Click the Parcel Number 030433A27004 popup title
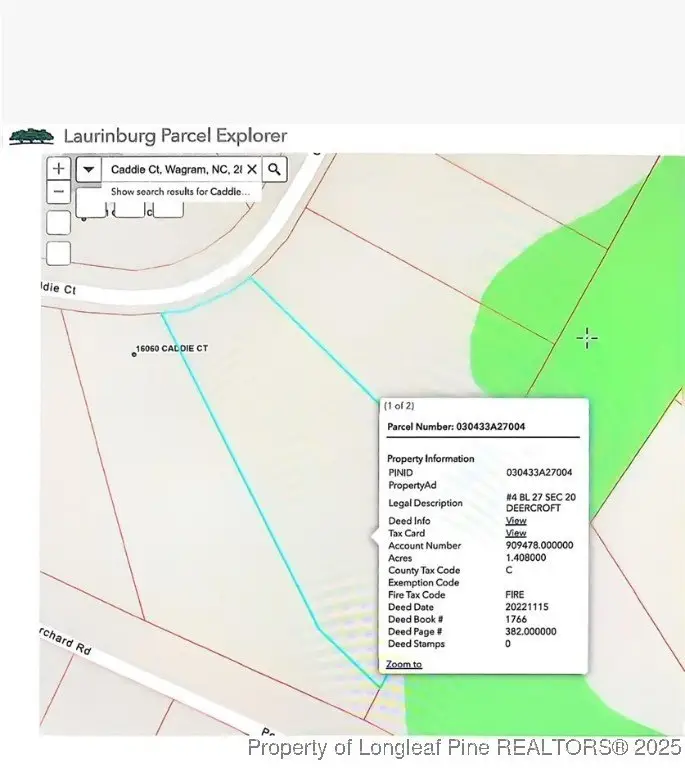 click(456, 427)
